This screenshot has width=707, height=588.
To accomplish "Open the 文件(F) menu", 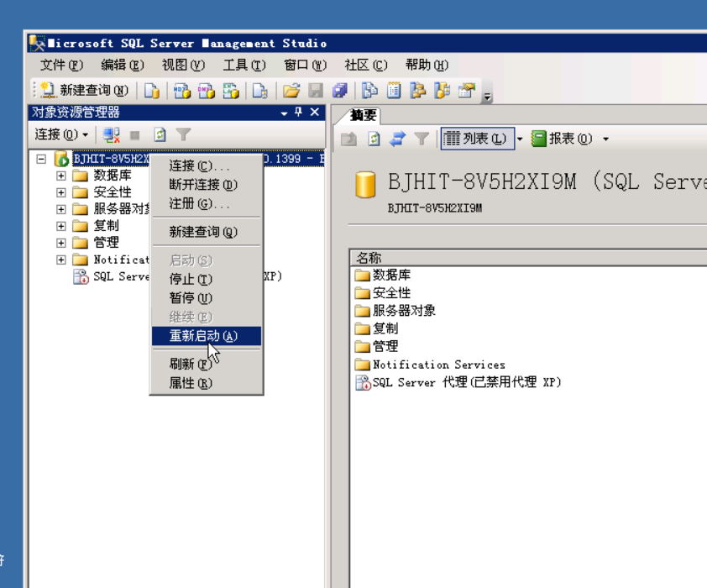I will pyautogui.click(x=61, y=65).
